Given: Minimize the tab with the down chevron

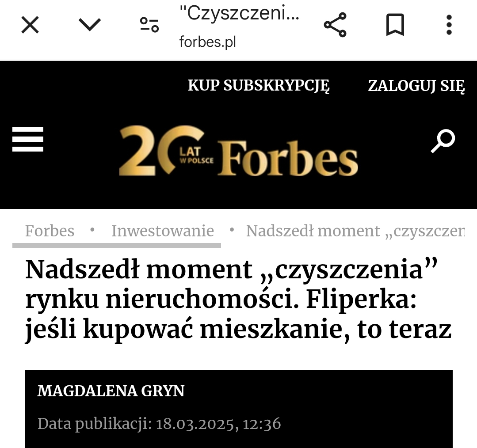Looking at the screenshot, I should [89, 25].
